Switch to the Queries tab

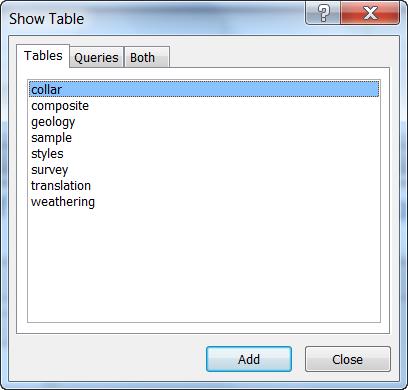[x=96, y=57]
